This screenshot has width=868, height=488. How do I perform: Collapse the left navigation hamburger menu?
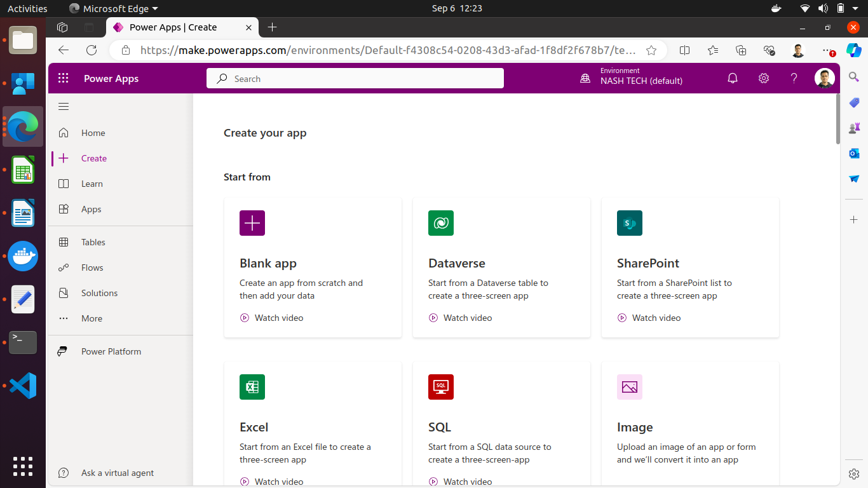click(64, 106)
